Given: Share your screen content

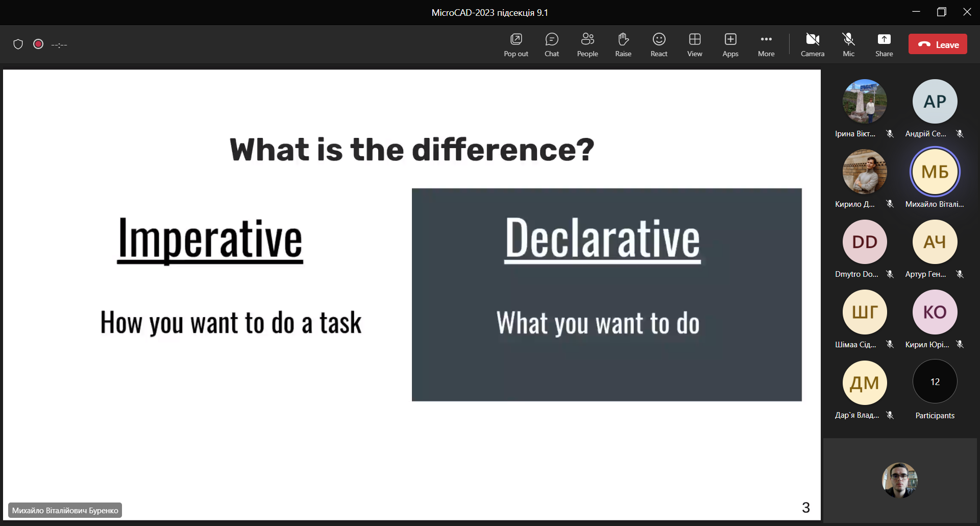Looking at the screenshot, I should (x=884, y=44).
